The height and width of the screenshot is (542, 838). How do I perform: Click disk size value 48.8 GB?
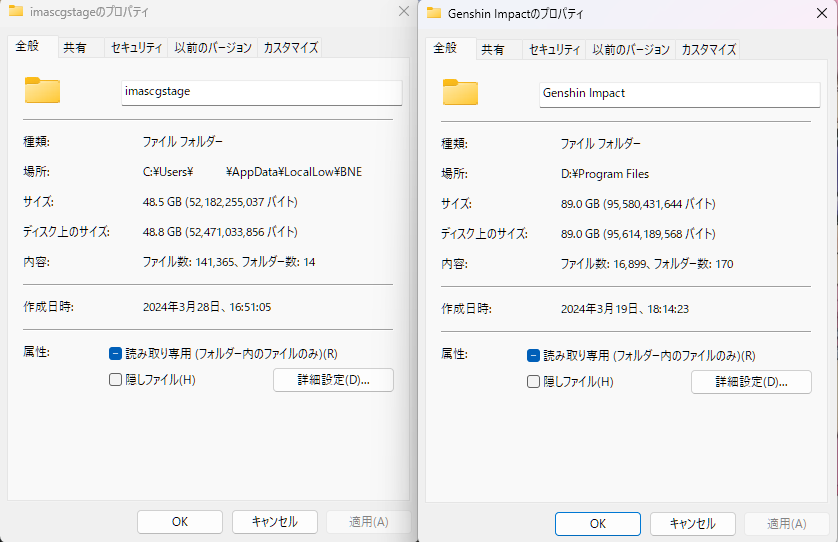[x=220, y=232]
